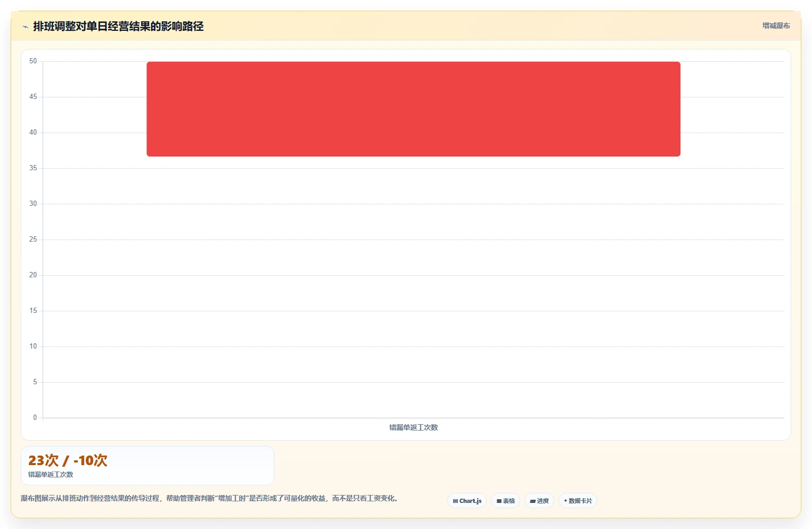
Task: Click the red waterfall bar in the chart
Action: 413,109
